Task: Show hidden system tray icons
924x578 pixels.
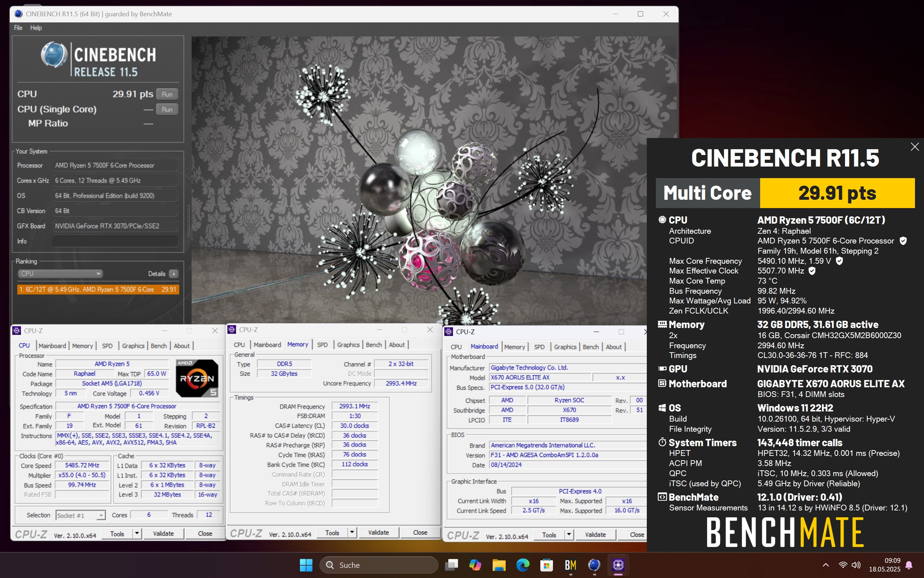Action: pos(825,565)
